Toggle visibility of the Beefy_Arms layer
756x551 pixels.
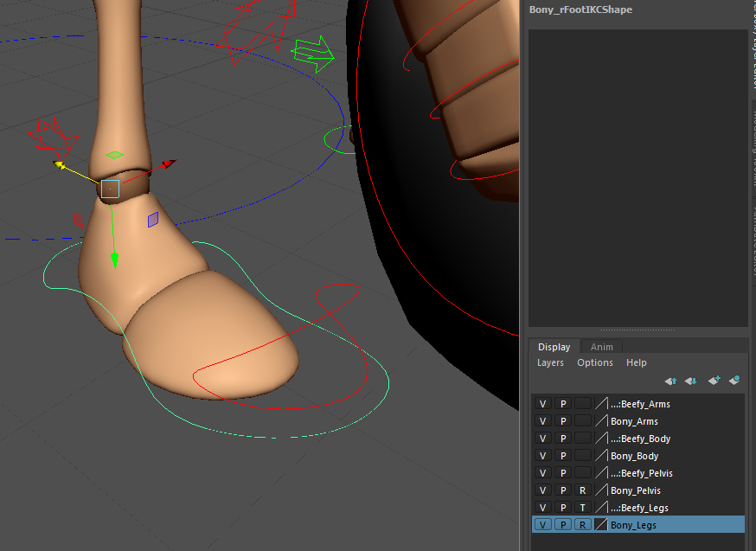pyautogui.click(x=542, y=404)
